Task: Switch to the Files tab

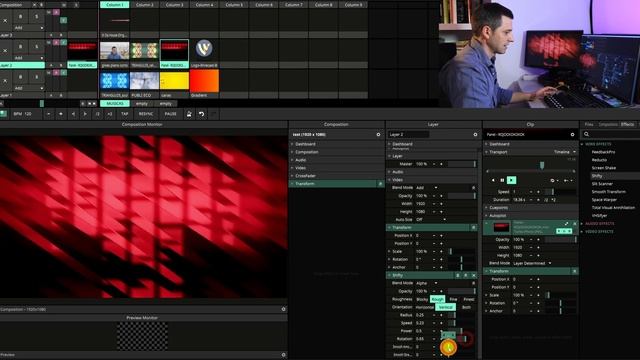Action: 589,124
